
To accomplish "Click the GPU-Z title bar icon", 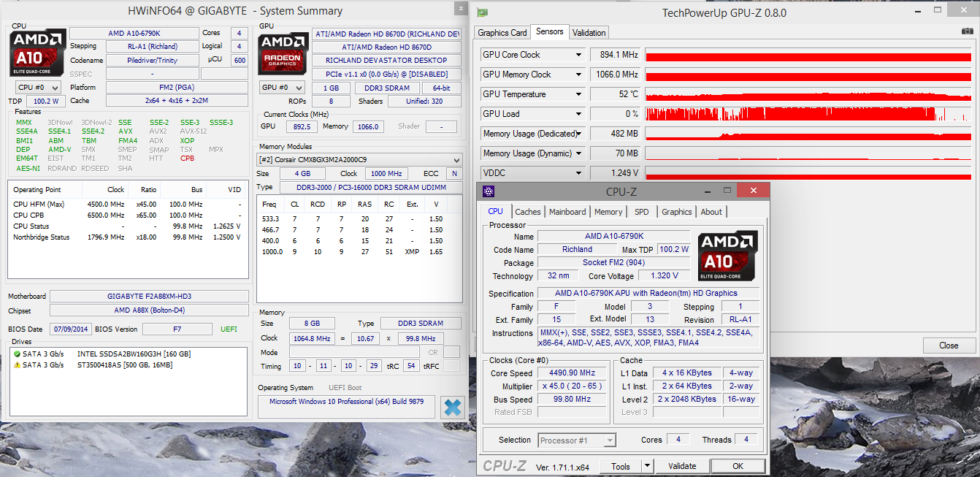I will [x=483, y=12].
